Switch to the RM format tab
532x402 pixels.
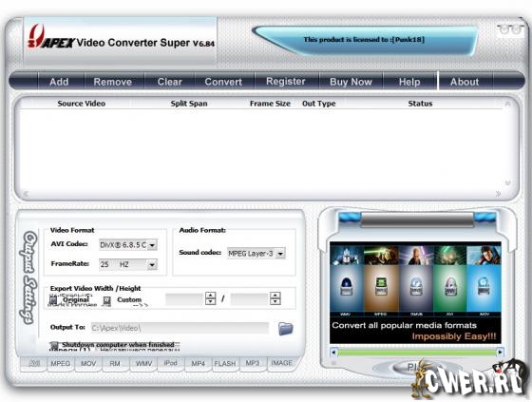click(x=115, y=364)
